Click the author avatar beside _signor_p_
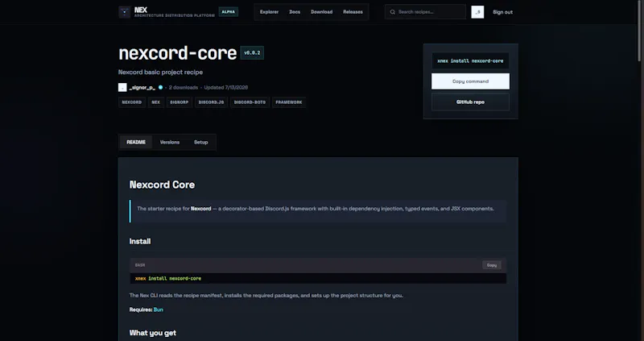The width and height of the screenshot is (644, 341). pyautogui.click(x=122, y=87)
